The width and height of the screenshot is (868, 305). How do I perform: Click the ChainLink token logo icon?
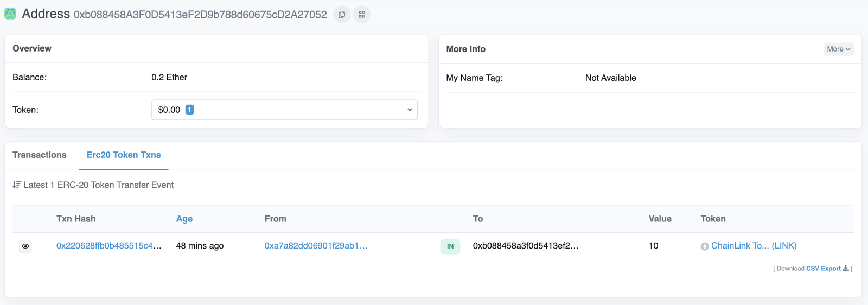pyautogui.click(x=705, y=246)
